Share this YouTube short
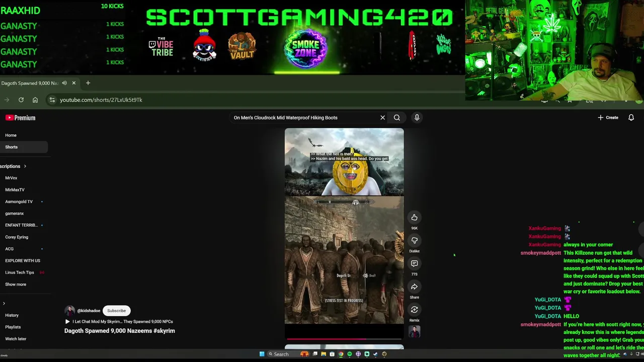644x362 pixels. (414, 287)
